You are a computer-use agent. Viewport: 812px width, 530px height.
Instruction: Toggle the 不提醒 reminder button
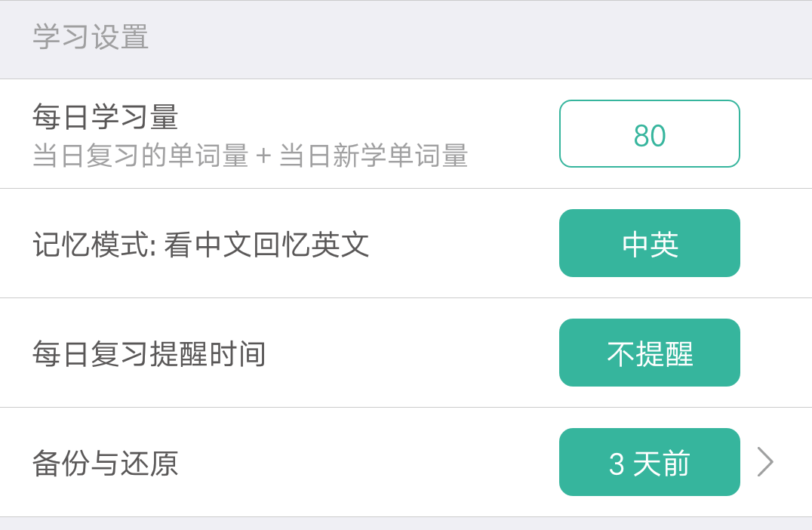(x=650, y=353)
